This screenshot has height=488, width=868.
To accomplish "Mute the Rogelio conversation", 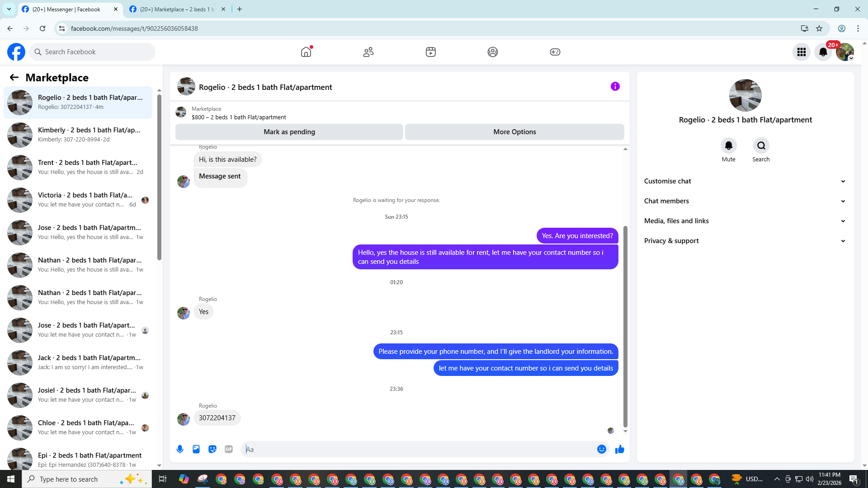I will (728, 146).
